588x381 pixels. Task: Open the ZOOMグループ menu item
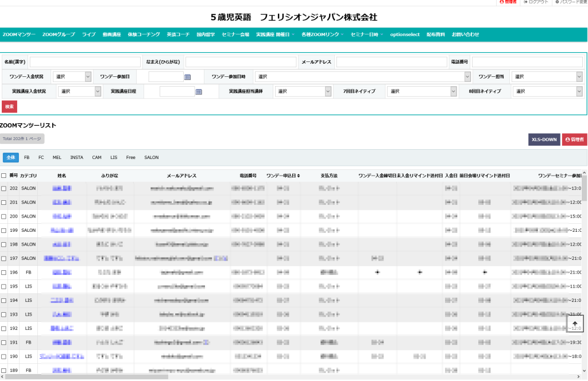click(59, 34)
